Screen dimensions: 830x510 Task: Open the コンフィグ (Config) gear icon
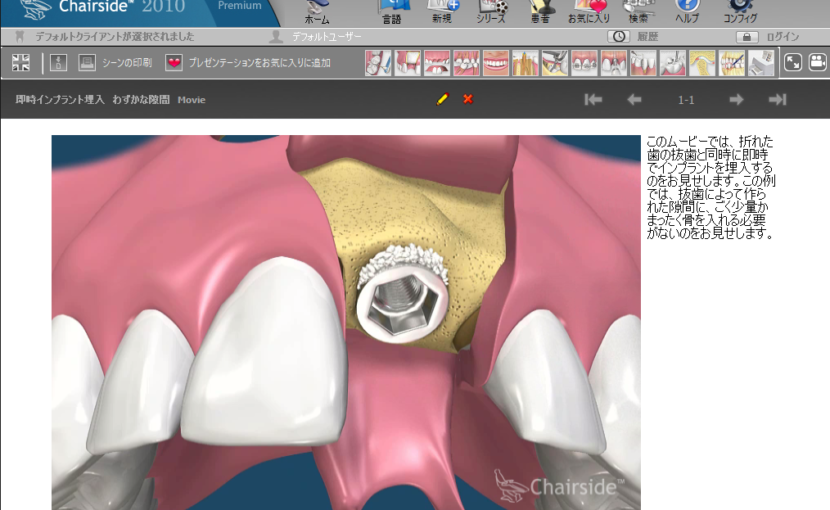[x=740, y=12]
